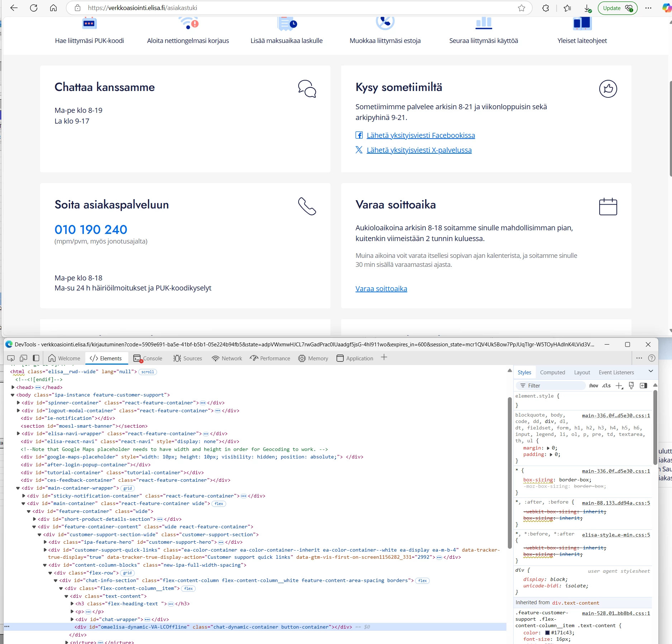Expand the head element node

[x=13, y=387]
